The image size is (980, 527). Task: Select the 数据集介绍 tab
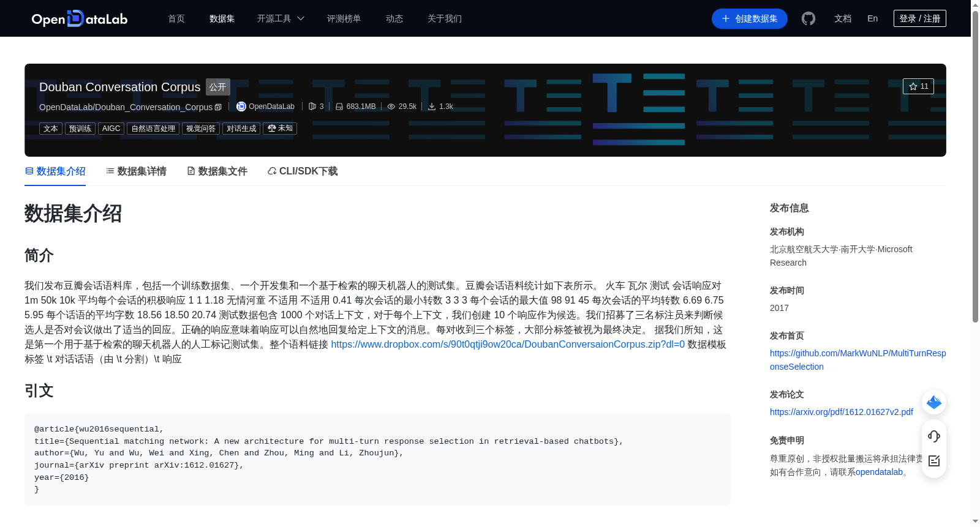pyautogui.click(x=55, y=171)
